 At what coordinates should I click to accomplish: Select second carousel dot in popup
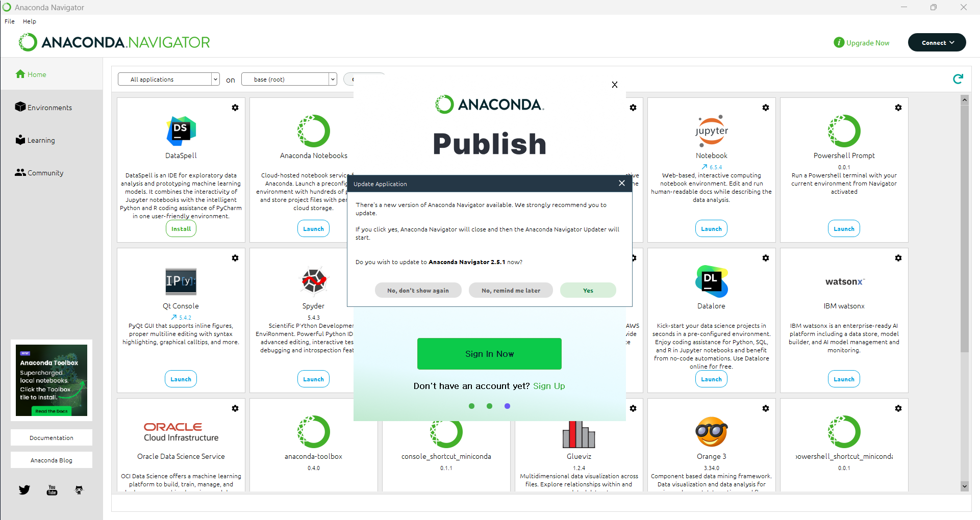[x=490, y=406]
